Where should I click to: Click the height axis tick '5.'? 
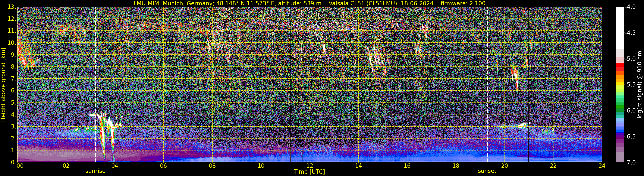click(x=13, y=103)
